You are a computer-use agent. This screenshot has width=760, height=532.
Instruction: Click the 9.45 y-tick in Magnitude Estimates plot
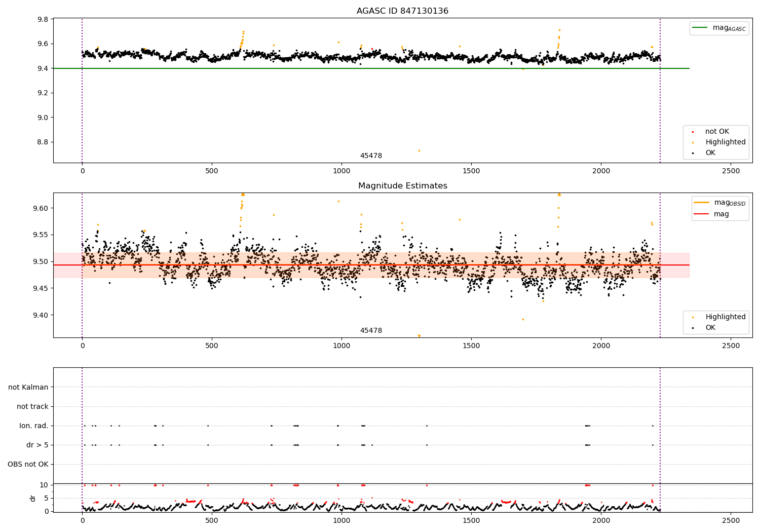click(41, 289)
